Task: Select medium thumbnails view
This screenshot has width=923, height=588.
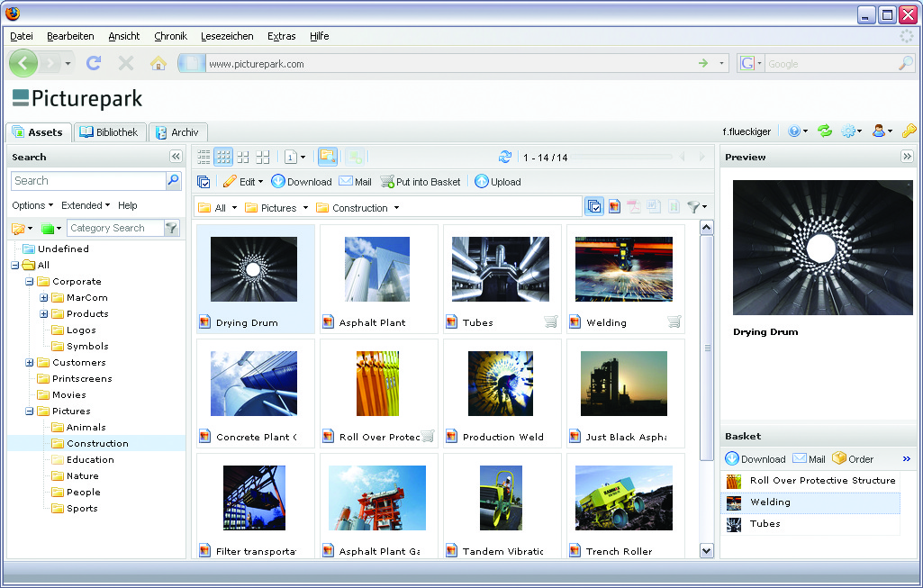Action: point(242,158)
